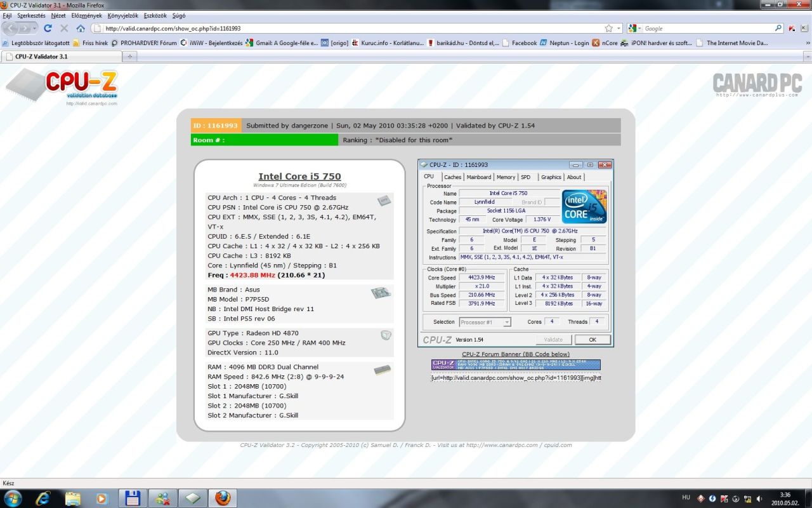812x508 pixels.
Task: Switch to the Firefox taskbar icon
Action: point(223,498)
